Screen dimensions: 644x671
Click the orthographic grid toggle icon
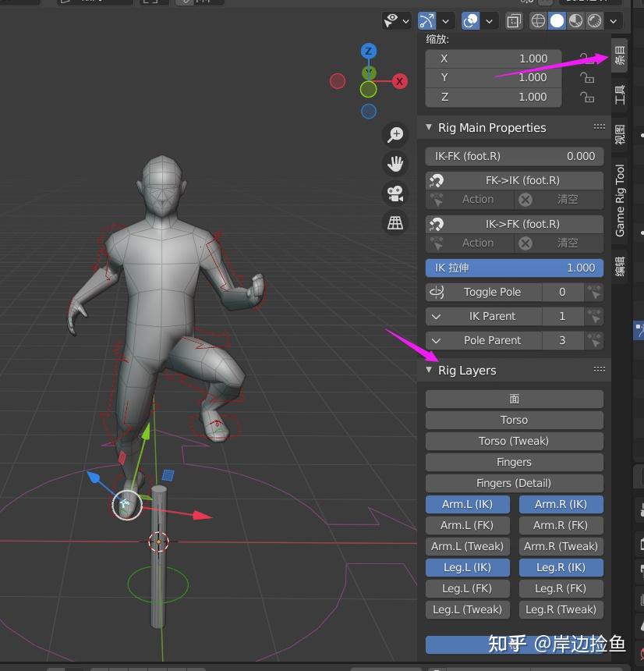click(395, 222)
